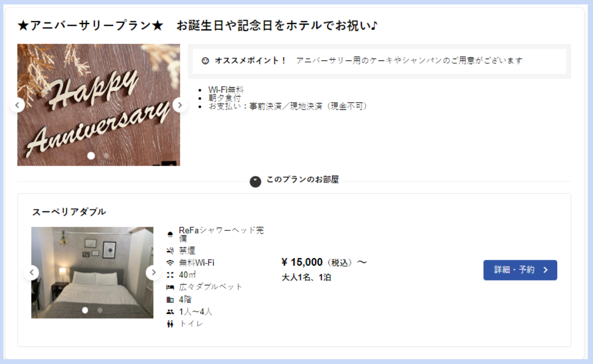
Task: Select second dot of banner carousel
Action: 106,156
